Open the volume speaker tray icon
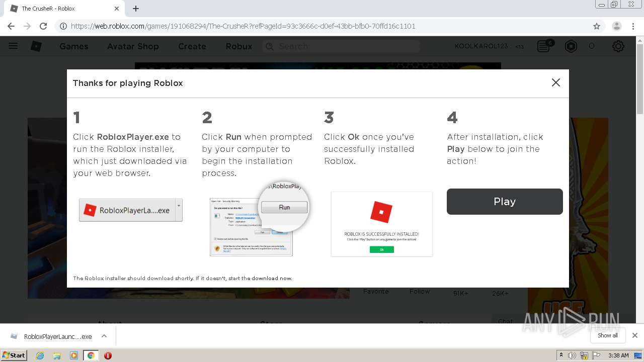The image size is (644, 362). (572, 355)
